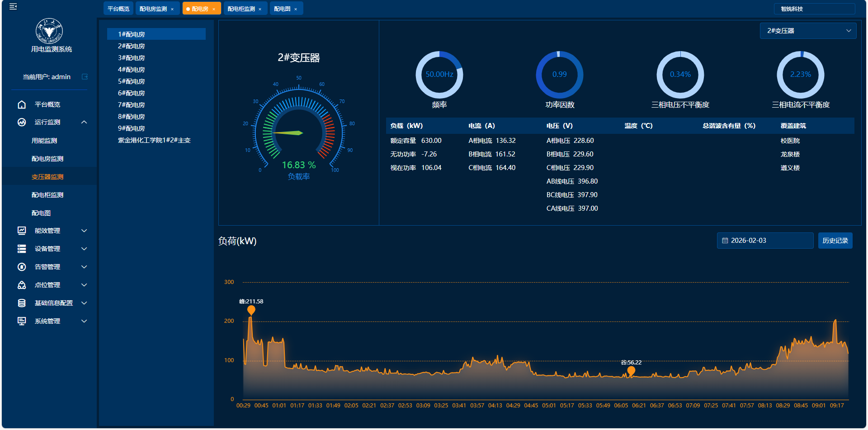Expand the 系统管理 menu chevron
Viewport: 868px width, 430px height.
click(x=84, y=321)
